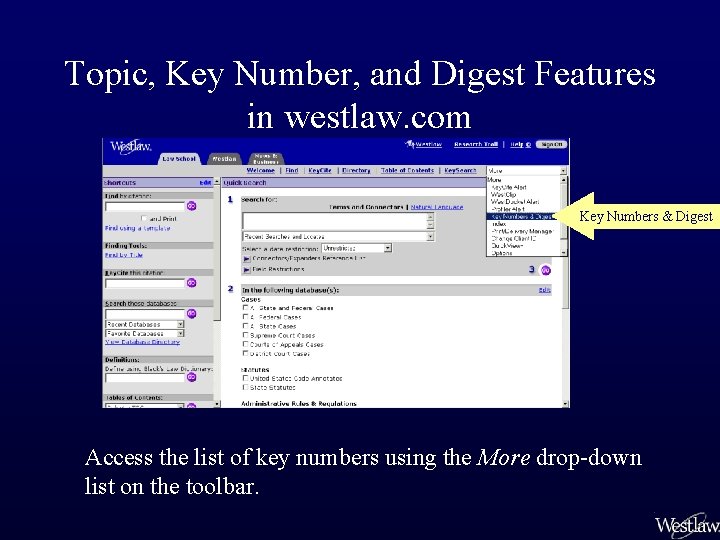The height and width of the screenshot is (540, 720).
Task: Choose KeyCite Alert in the More list
Action: click(x=509, y=187)
